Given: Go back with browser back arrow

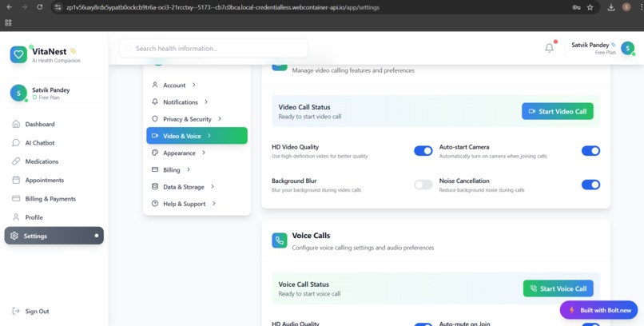Looking at the screenshot, I should (x=10, y=7).
